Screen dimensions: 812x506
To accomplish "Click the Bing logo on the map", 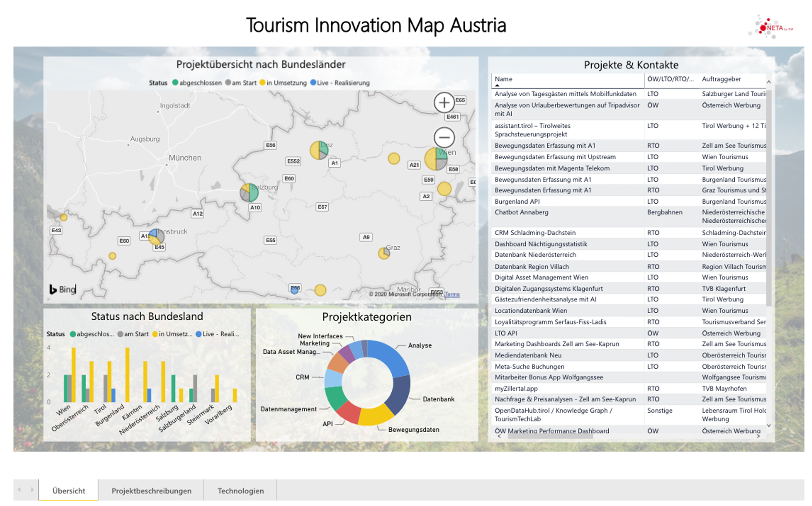I will pos(63,289).
